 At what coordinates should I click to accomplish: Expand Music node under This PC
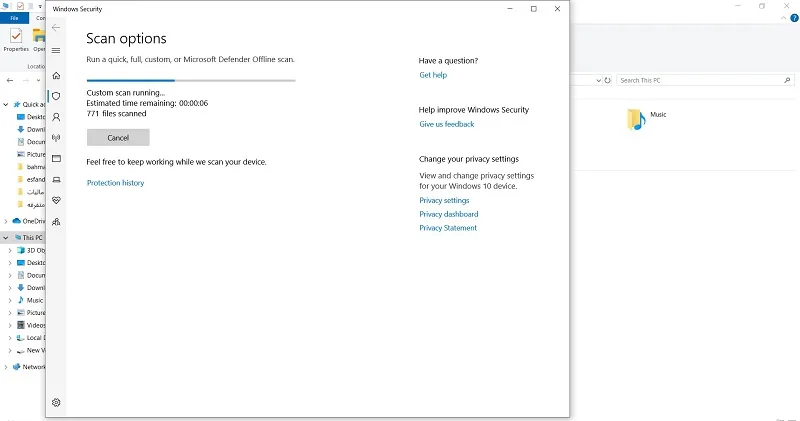(10, 301)
